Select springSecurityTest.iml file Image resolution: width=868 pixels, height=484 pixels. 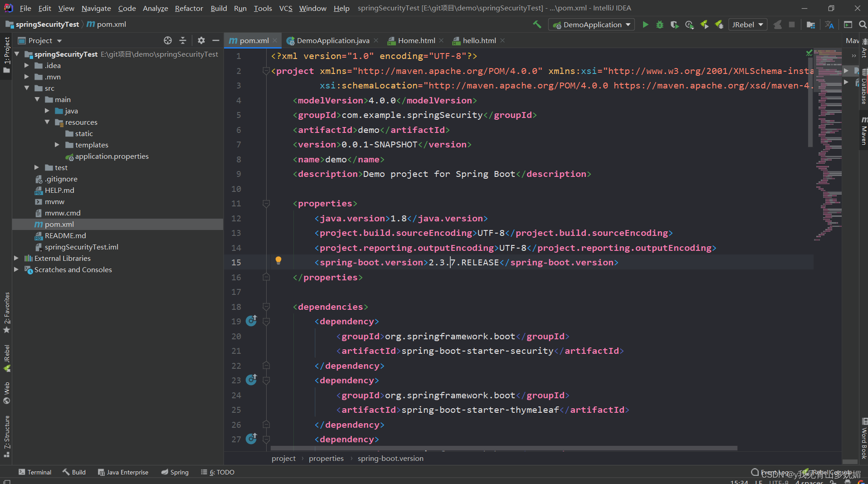pos(81,247)
